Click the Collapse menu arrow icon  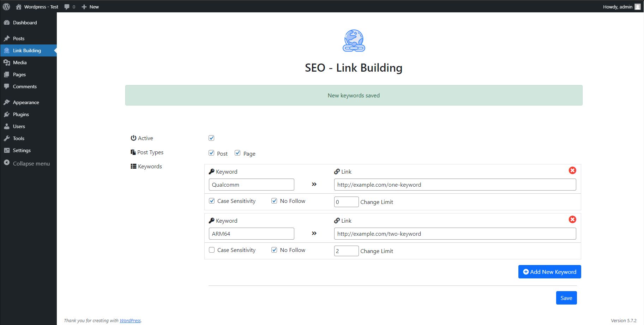tap(7, 163)
